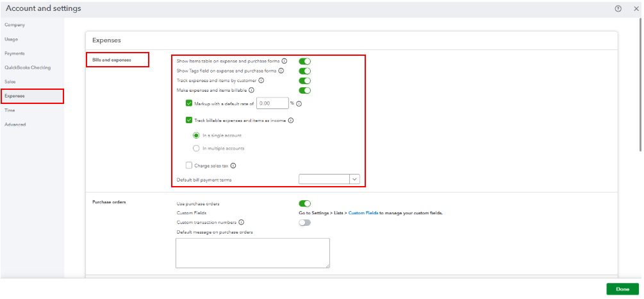Click info icon beside Custom transaction numbers
This screenshot has height=299, width=644.
[242, 223]
